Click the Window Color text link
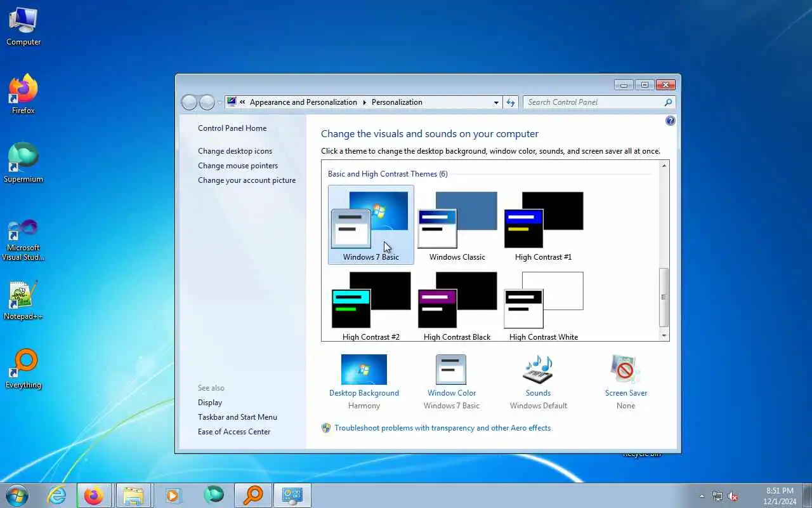The image size is (812, 508). (452, 393)
